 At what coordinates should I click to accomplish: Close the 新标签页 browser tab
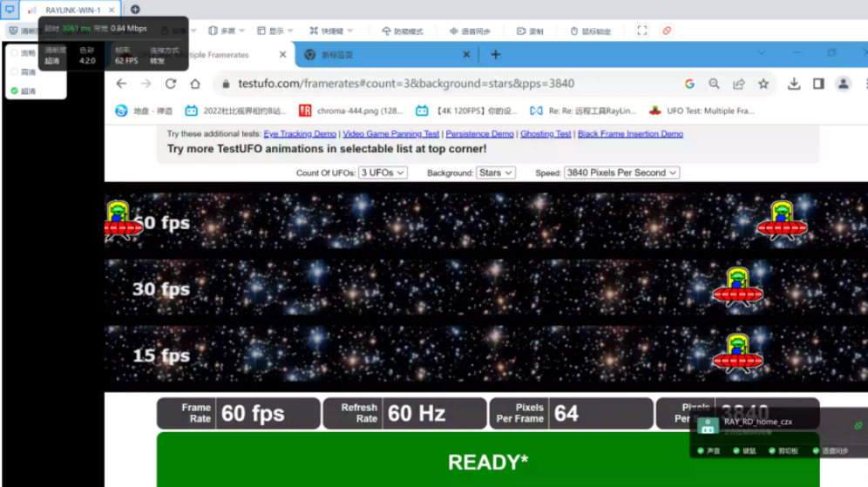466,55
